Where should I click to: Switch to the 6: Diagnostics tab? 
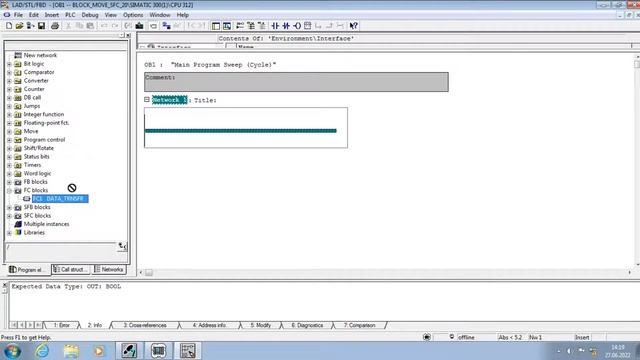307,325
